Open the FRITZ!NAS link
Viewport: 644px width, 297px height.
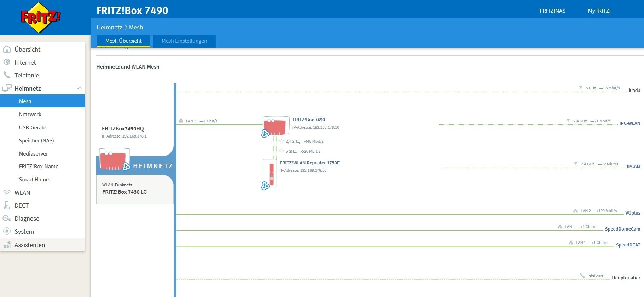tap(552, 11)
